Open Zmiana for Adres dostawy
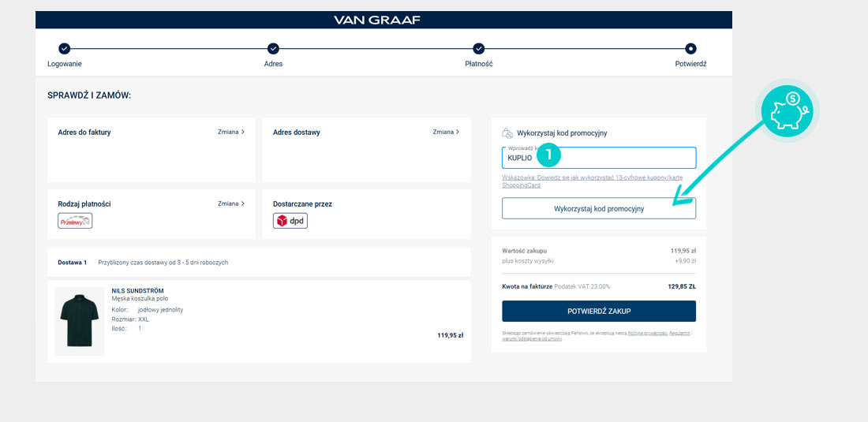This screenshot has width=868, height=422. tap(445, 133)
